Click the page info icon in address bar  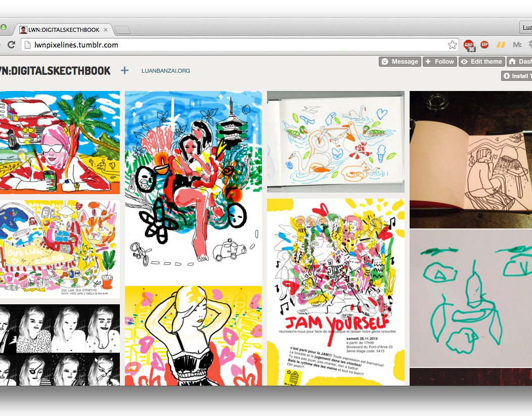pyautogui.click(x=28, y=45)
